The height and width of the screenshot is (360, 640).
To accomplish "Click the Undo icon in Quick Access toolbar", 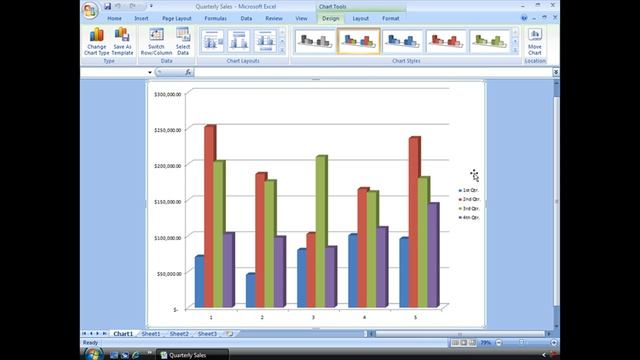I will tap(118, 6).
